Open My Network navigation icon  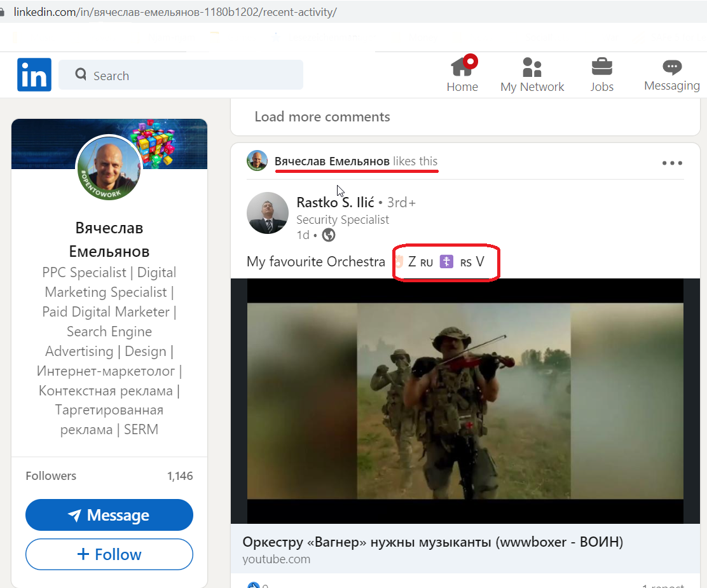[532, 67]
